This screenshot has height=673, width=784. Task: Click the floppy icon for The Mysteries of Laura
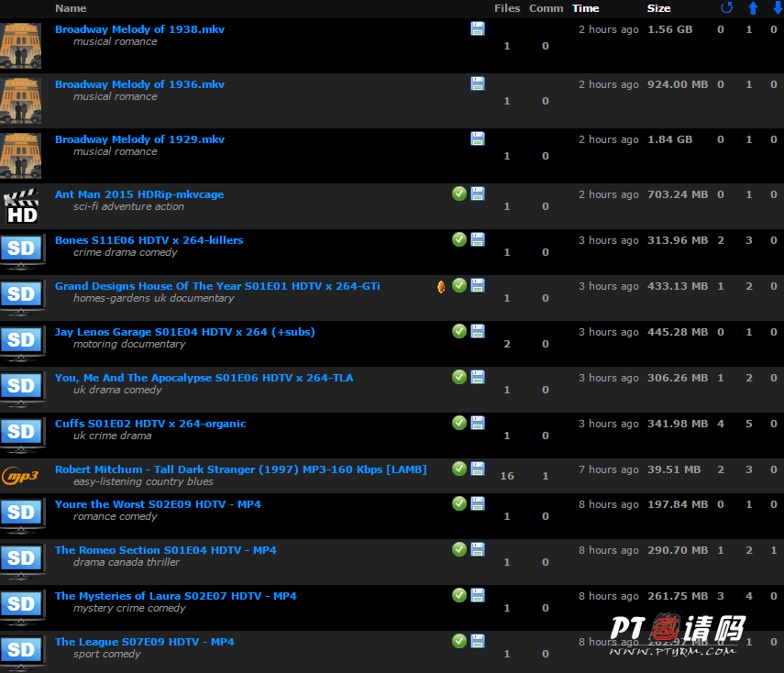coord(478,595)
